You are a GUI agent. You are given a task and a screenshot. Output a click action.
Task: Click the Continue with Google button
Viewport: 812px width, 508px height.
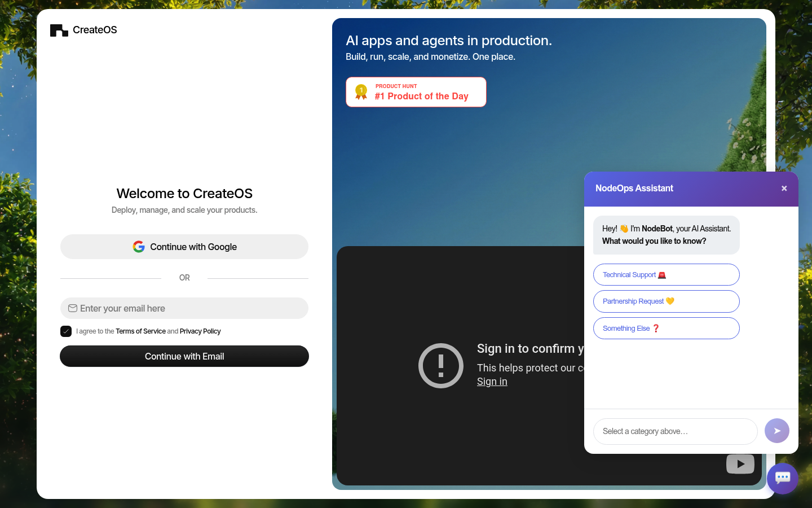click(x=184, y=247)
